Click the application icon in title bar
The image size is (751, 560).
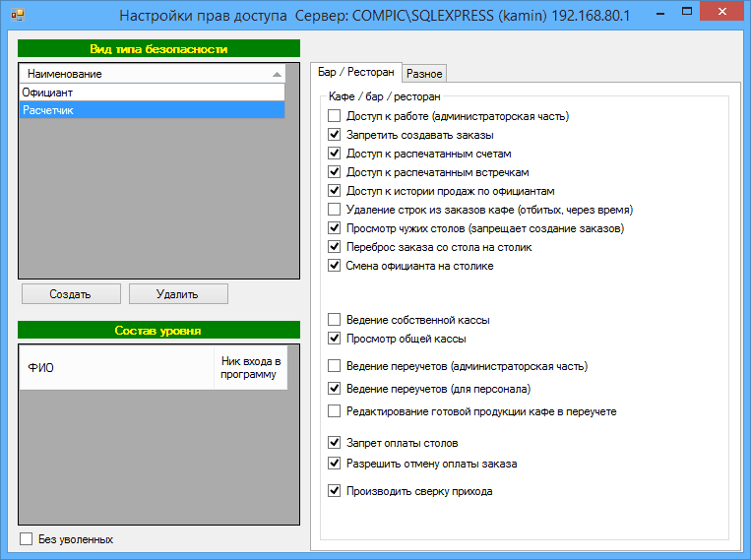point(17,17)
